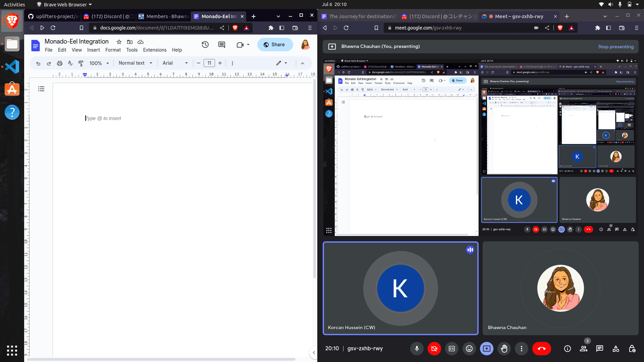Show the people panel in Meet
The width and height of the screenshot is (644, 362).
pos(584,349)
